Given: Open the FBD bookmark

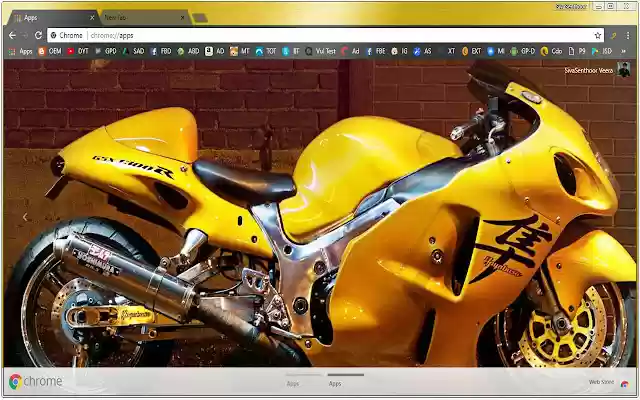Looking at the screenshot, I should tap(161, 51).
